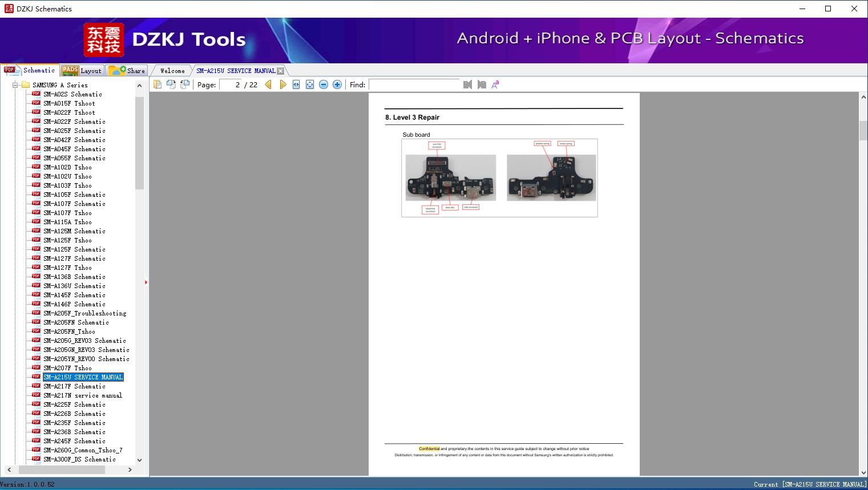Go to the previous page arrow
Viewport: 868px width, 490px height.
pyautogui.click(x=268, y=84)
